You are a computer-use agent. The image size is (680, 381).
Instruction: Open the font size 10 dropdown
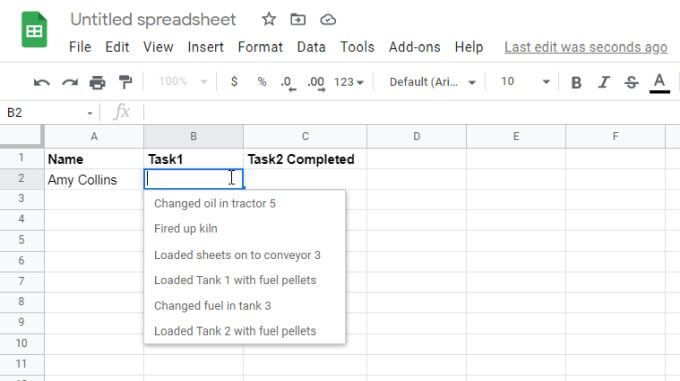point(525,82)
